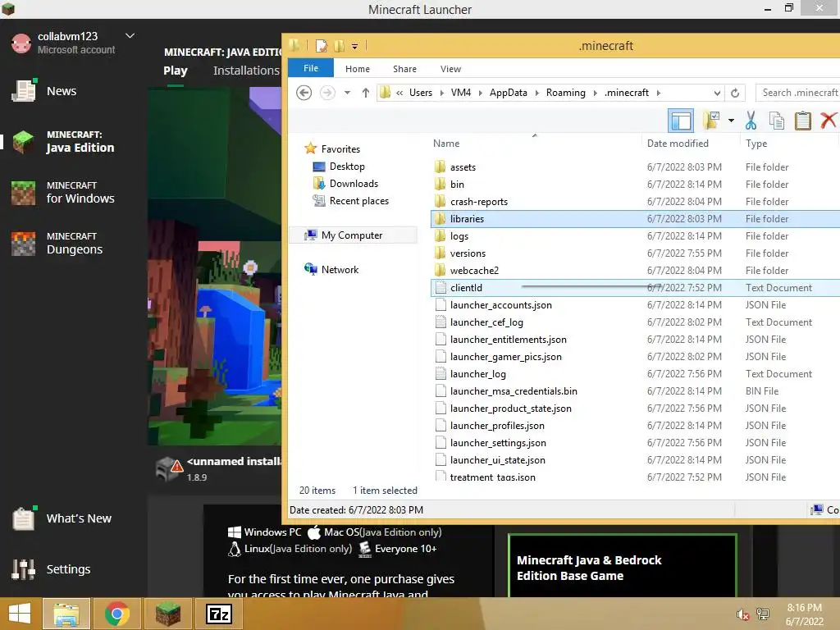Select Minecraft for Windows in sidebar

pyautogui.click(x=64, y=192)
